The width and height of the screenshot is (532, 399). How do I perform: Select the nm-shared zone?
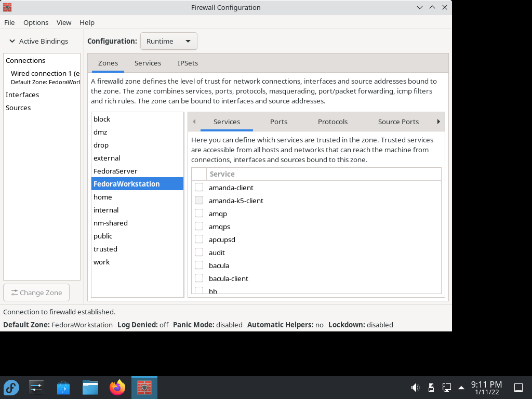tap(137, 223)
